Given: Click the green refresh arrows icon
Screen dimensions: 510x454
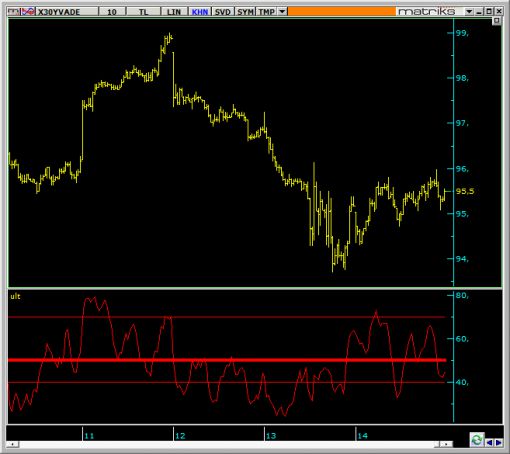Looking at the screenshot, I should point(477,440).
